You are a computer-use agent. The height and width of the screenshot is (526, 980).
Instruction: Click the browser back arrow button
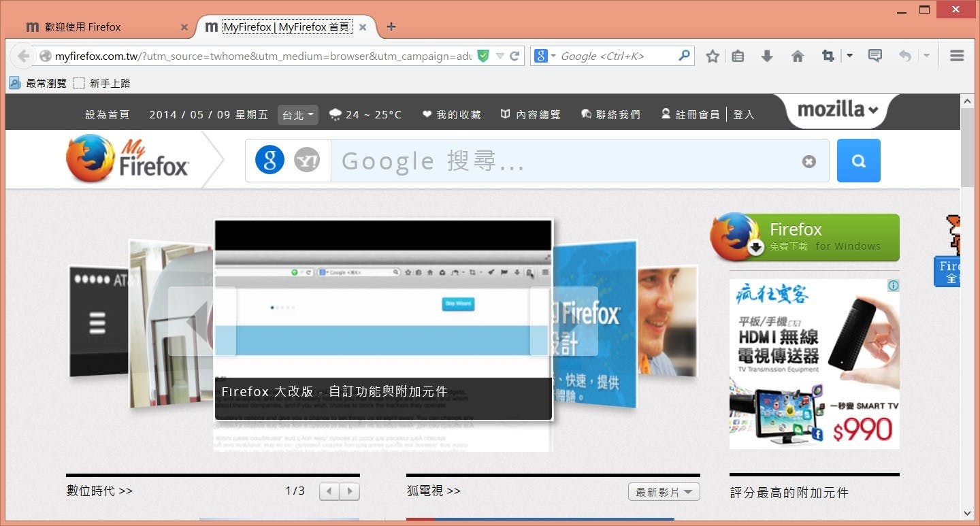coord(23,56)
